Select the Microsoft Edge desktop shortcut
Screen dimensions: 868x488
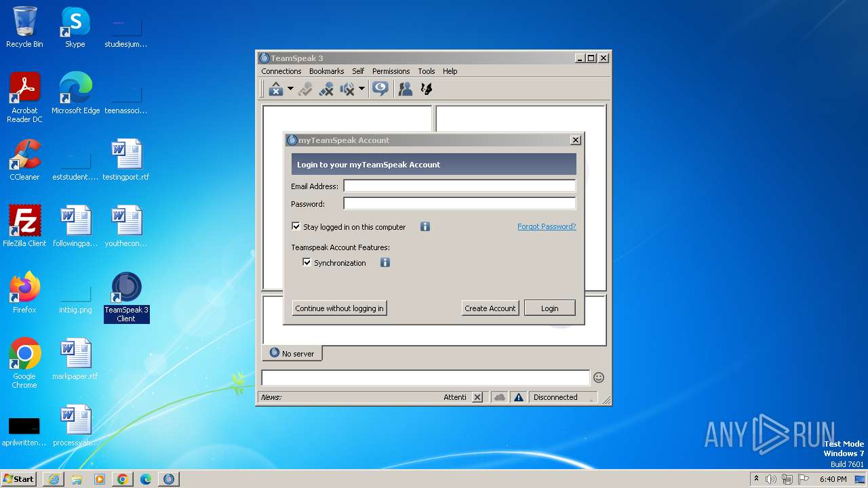(x=75, y=94)
